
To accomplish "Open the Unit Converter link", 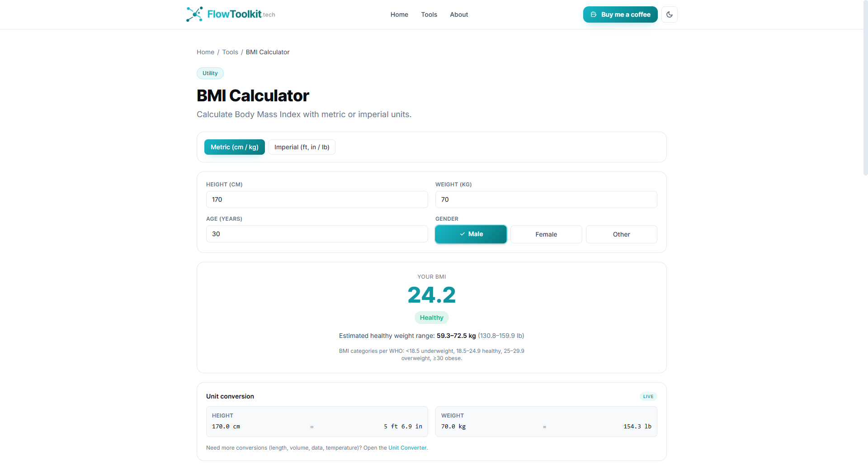I will (x=407, y=448).
